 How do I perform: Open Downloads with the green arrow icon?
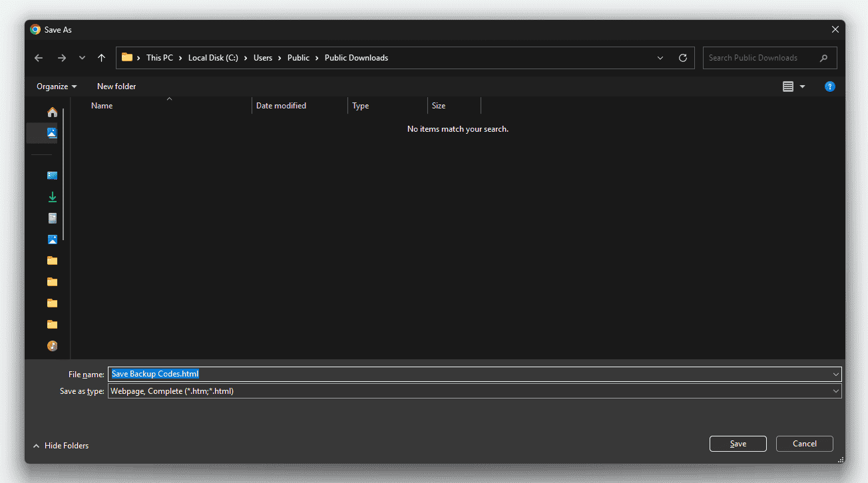(x=52, y=197)
